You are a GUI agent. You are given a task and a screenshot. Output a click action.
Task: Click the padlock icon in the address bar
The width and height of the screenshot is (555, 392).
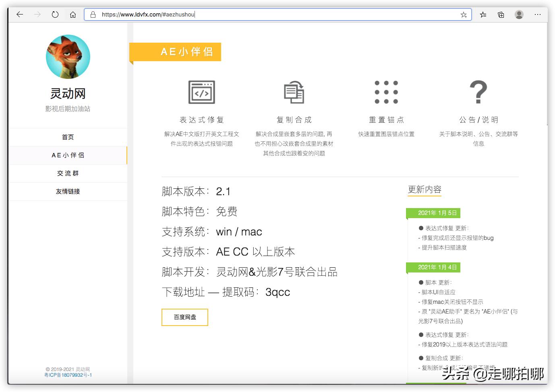click(x=93, y=14)
